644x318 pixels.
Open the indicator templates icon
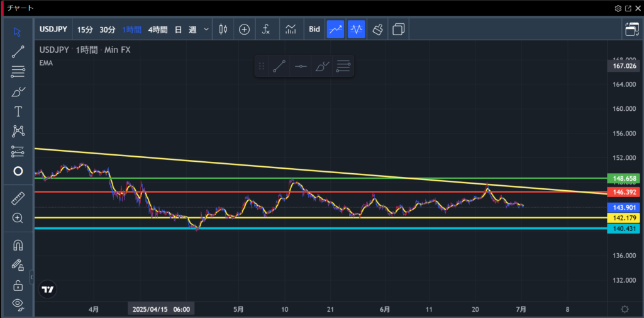291,29
